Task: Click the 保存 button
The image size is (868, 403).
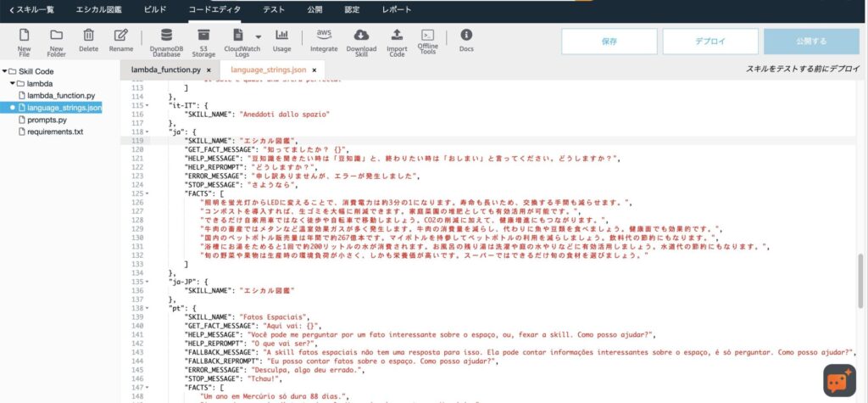Action: (x=609, y=42)
